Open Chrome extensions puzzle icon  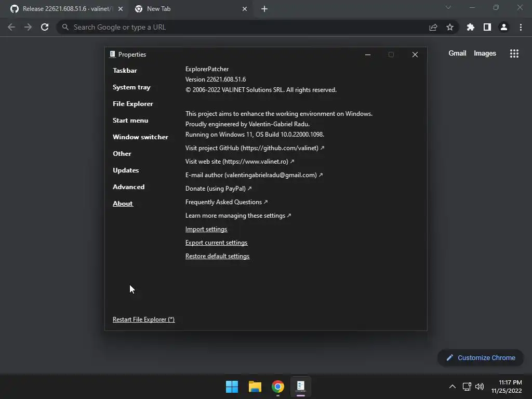[470, 27]
